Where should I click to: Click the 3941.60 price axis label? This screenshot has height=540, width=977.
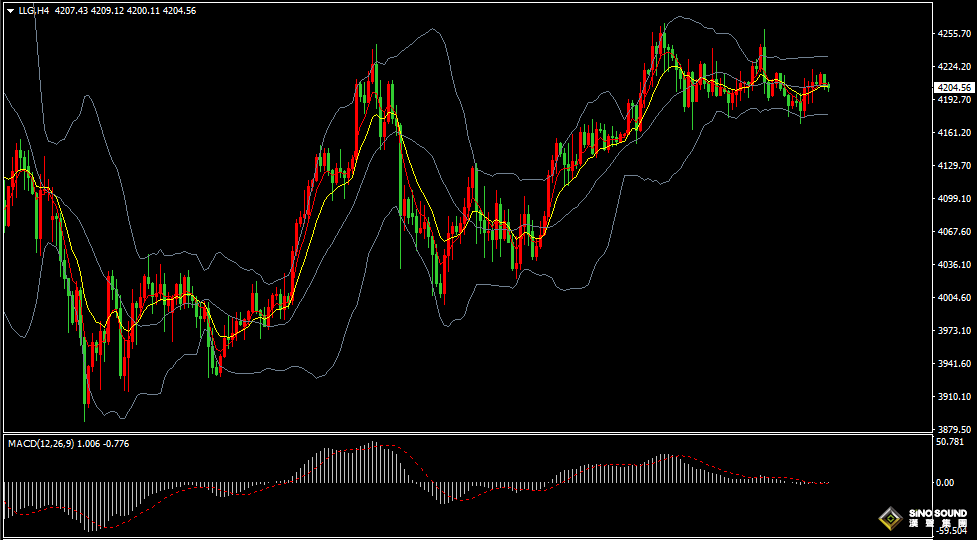click(x=954, y=364)
